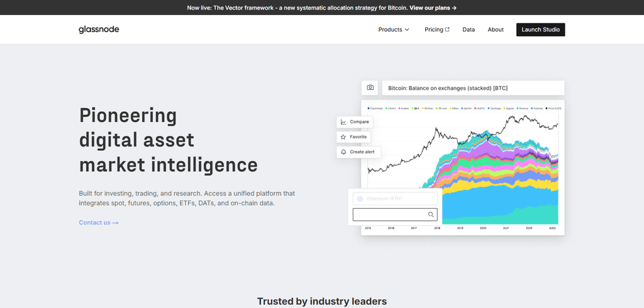Open the About page
The height and width of the screenshot is (308, 644).
pos(496,30)
